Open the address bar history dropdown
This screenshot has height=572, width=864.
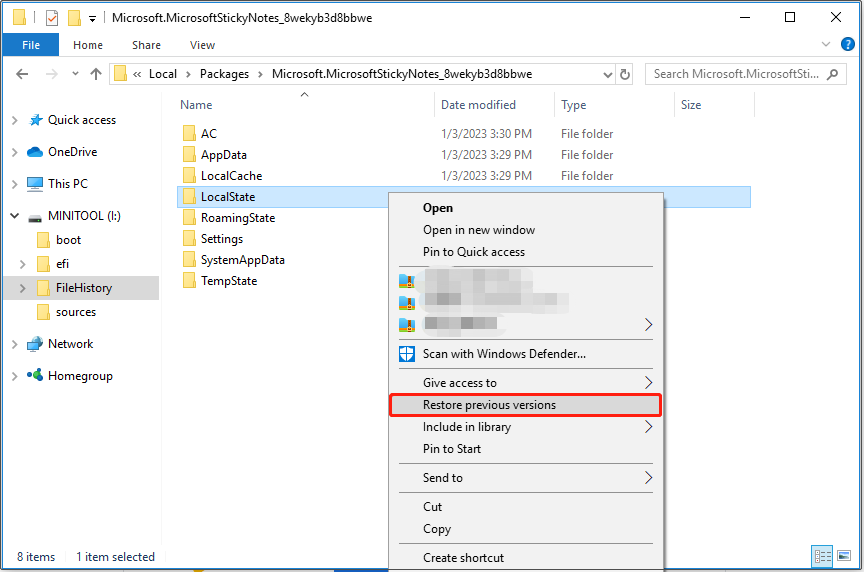click(x=607, y=74)
